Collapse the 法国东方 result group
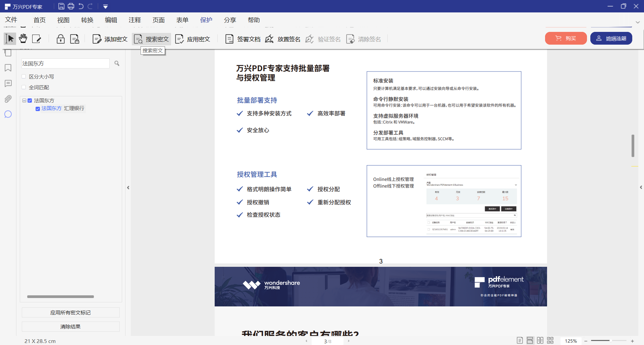This screenshot has width=644, height=345. click(x=24, y=100)
